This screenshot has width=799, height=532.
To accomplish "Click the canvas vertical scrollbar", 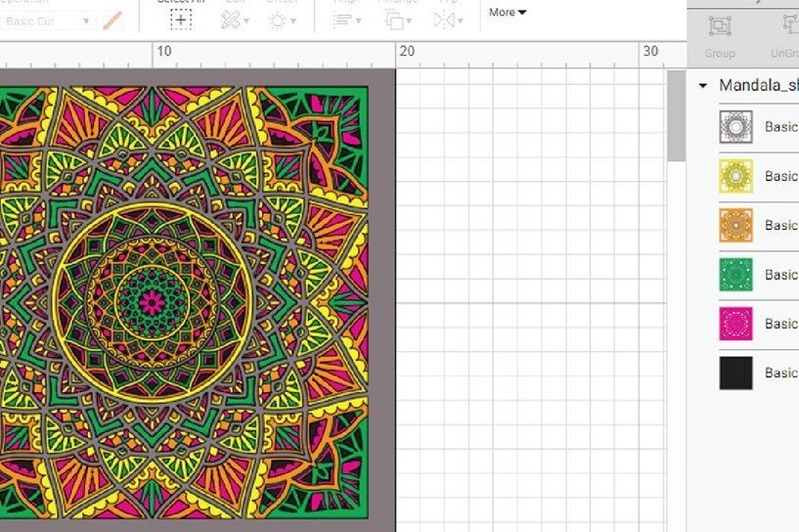I will [x=676, y=116].
